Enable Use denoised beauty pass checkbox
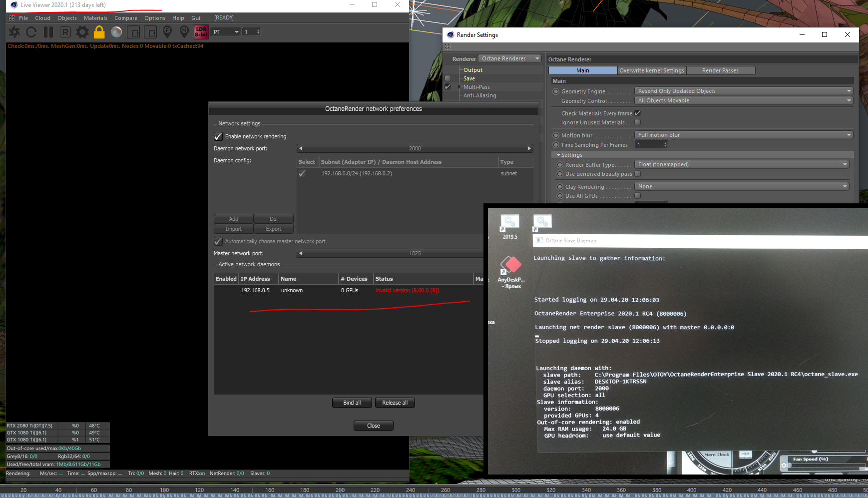Viewport: 868px width, 498px height. coord(638,174)
